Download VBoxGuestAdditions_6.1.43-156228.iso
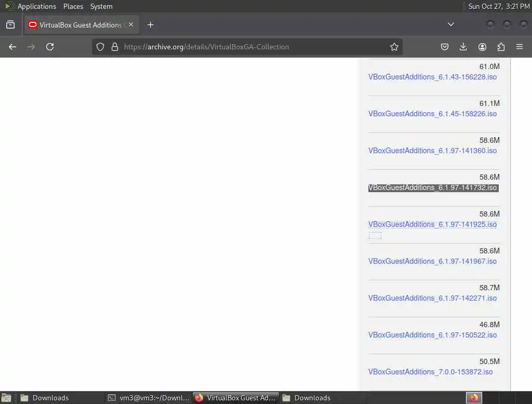This screenshot has width=532, height=404. [x=433, y=77]
